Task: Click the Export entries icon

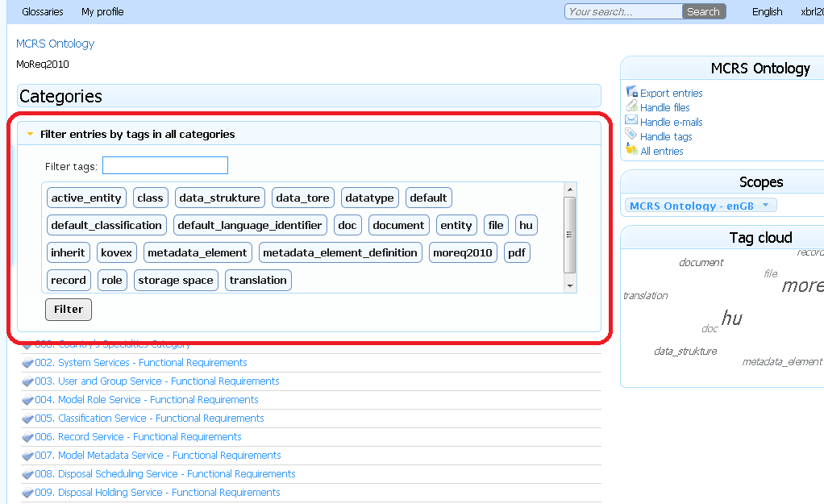Action: 631,92
